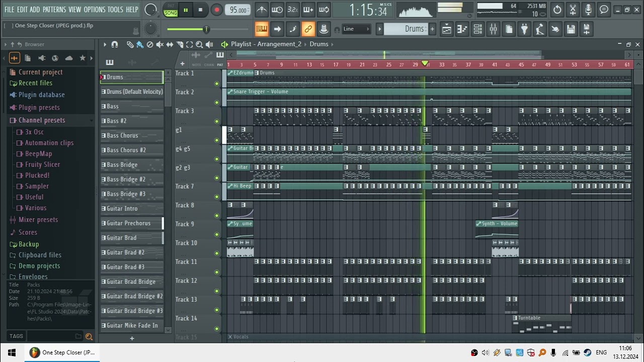Mute Track 9 with its green dot
This screenshot has width=644, height=362.
(x=217, y=234)
